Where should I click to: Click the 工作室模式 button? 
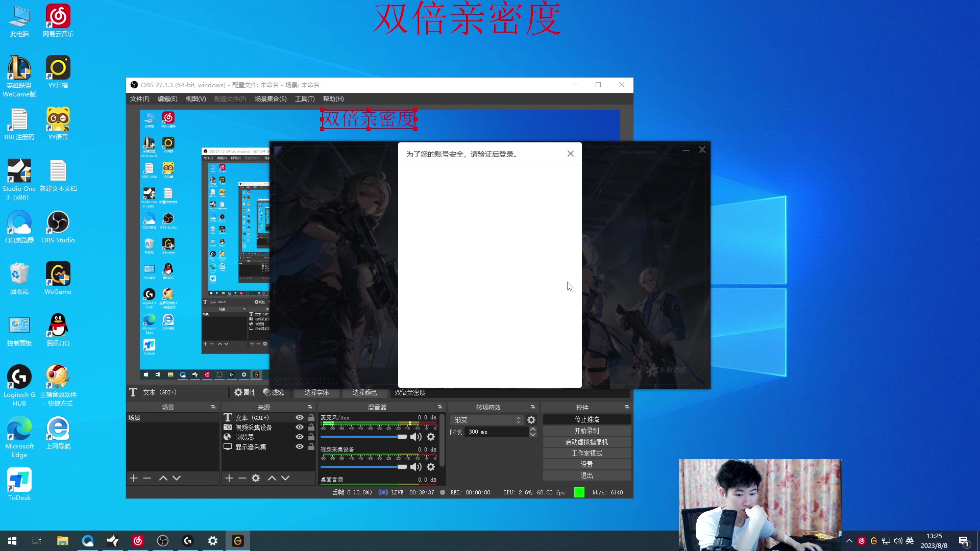tap(587, 453)
